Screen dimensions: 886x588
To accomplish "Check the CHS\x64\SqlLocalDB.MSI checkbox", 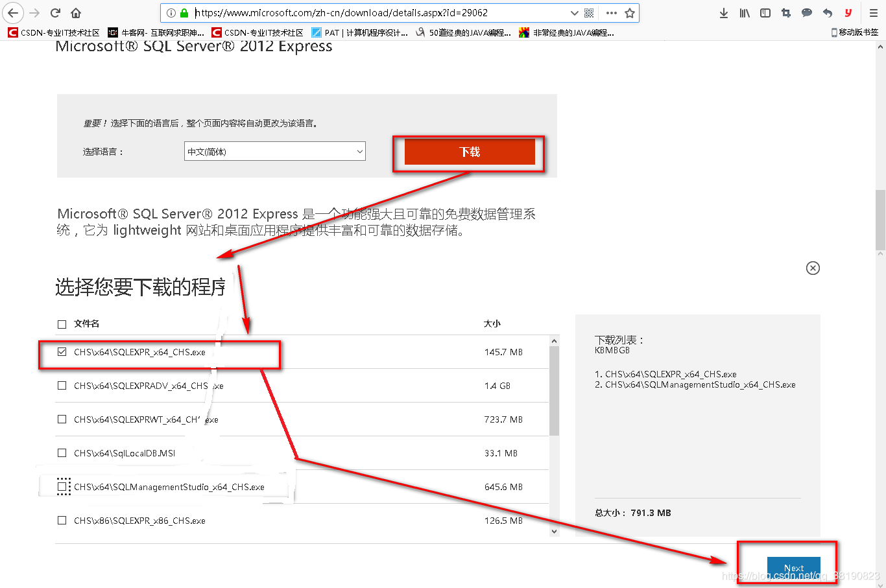I will point(62,453).
